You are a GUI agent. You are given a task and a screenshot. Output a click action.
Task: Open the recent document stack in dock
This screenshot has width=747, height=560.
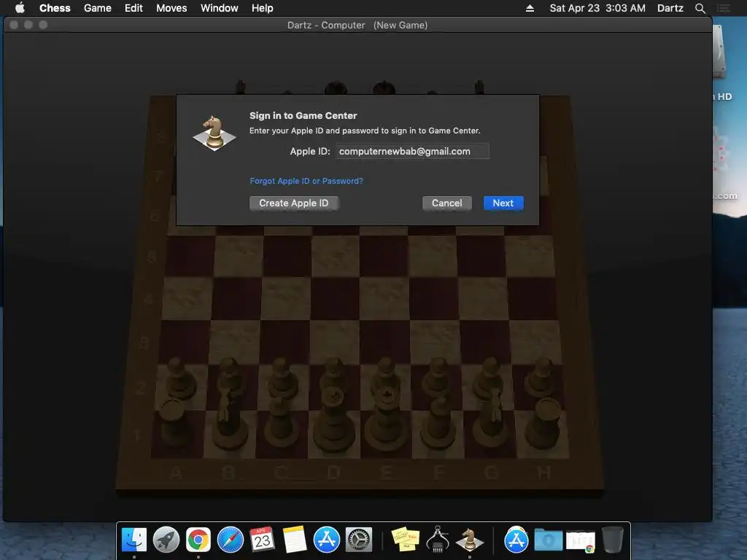coord(580,541)
